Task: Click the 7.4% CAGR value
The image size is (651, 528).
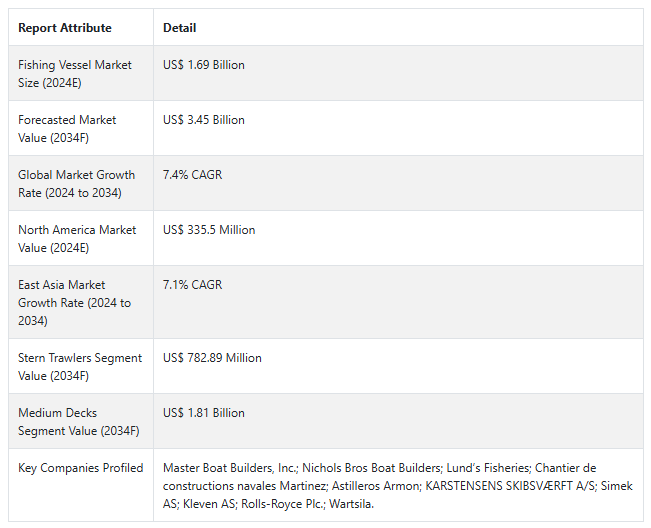Action: click(193, 175)
